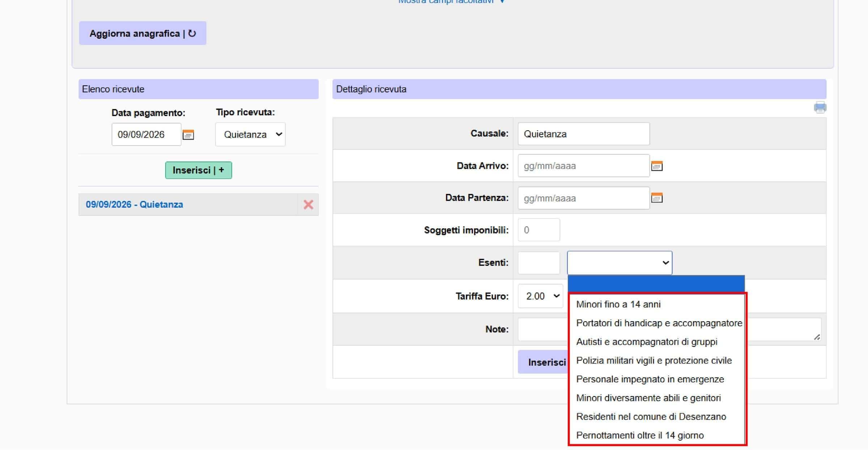
Task: Expand the Tariffa Euro dropdown
Action: click(x=540, y=296)
